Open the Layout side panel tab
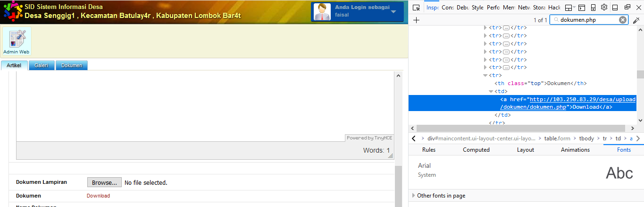 tap(525, 150)
